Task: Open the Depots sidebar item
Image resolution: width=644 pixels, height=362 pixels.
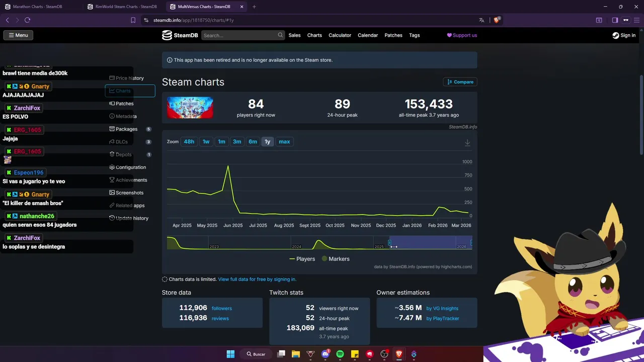Action: click(x=130, y=154)
